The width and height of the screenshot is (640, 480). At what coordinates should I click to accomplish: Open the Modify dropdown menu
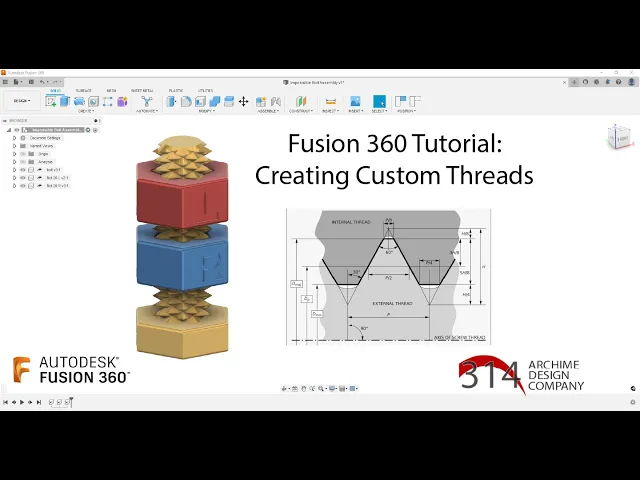207,111
